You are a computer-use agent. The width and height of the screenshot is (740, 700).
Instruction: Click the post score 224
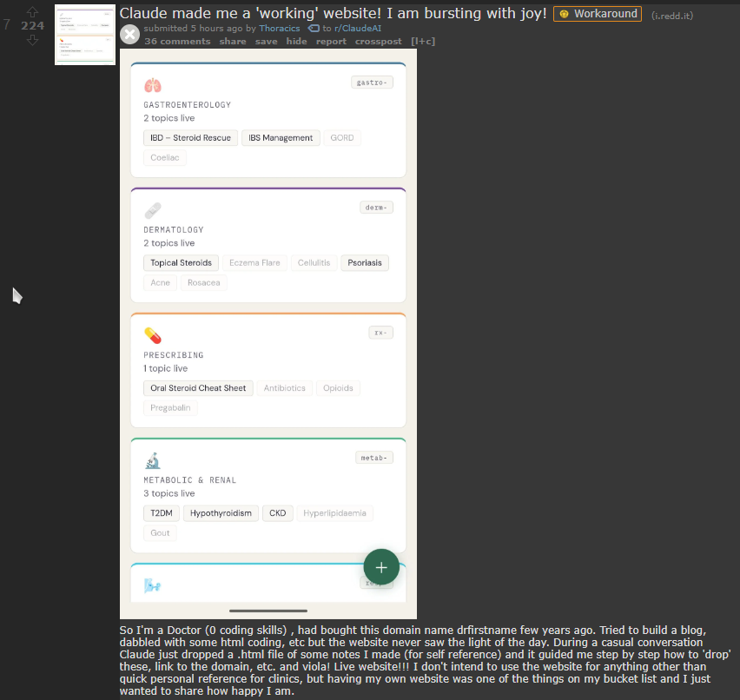pos(32,25)
